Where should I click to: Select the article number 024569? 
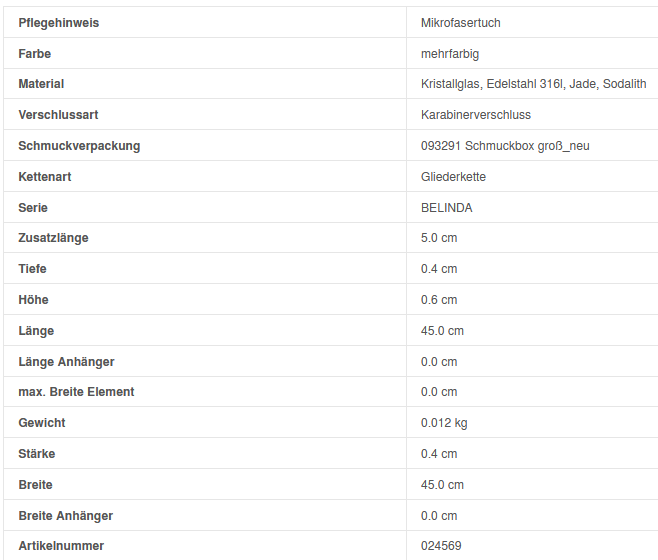coord(441,546)
